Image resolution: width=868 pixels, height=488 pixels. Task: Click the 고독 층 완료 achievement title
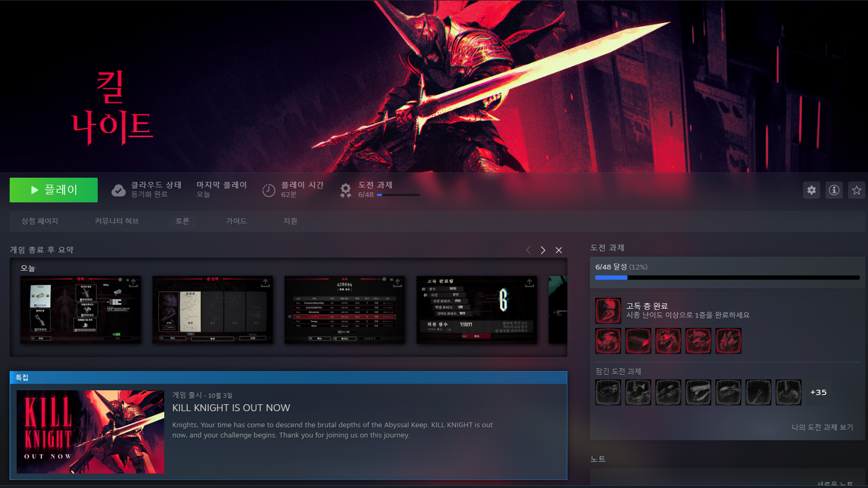click(x=647, y=306)
